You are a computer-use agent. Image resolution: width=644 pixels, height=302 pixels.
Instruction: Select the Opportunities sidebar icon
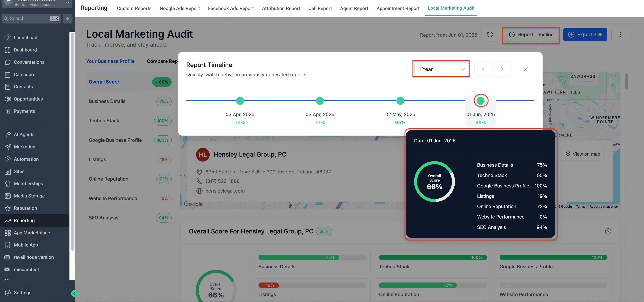point(28,99)
